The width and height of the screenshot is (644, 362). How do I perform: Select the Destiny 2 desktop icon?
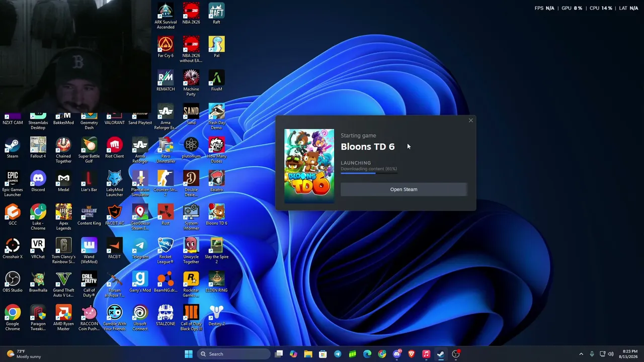tap(216, 316)
